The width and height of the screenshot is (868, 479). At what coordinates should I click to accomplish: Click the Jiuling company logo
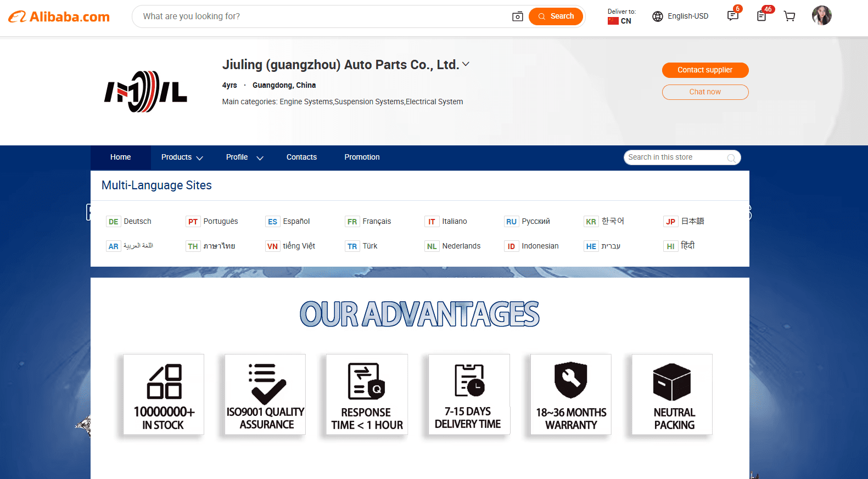pos(145,92)
